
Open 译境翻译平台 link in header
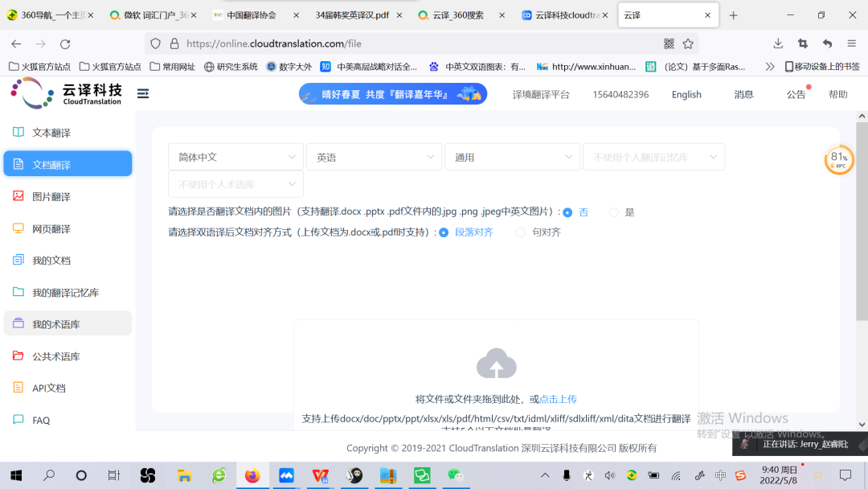point(541,94)
